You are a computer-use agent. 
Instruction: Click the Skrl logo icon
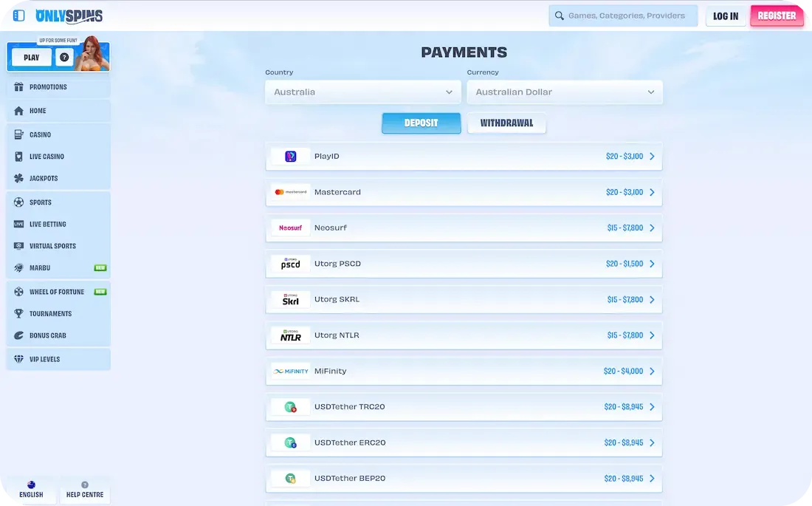291,299
